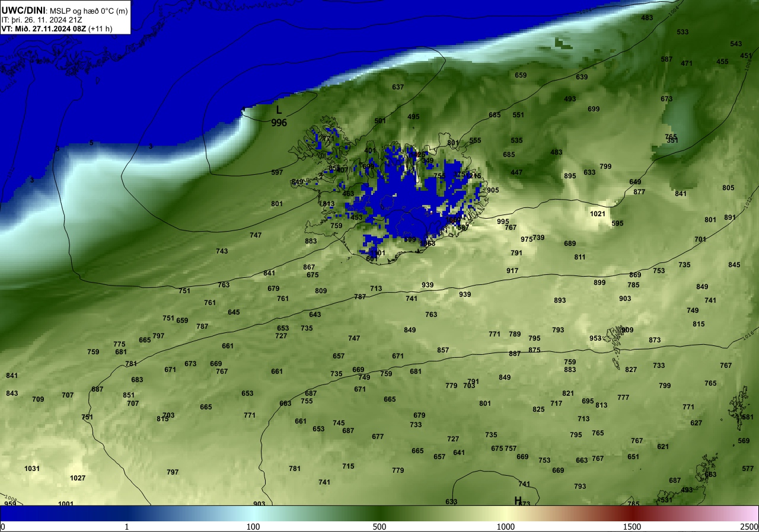Click the 645 height value
759x532 pixels.
234,312
